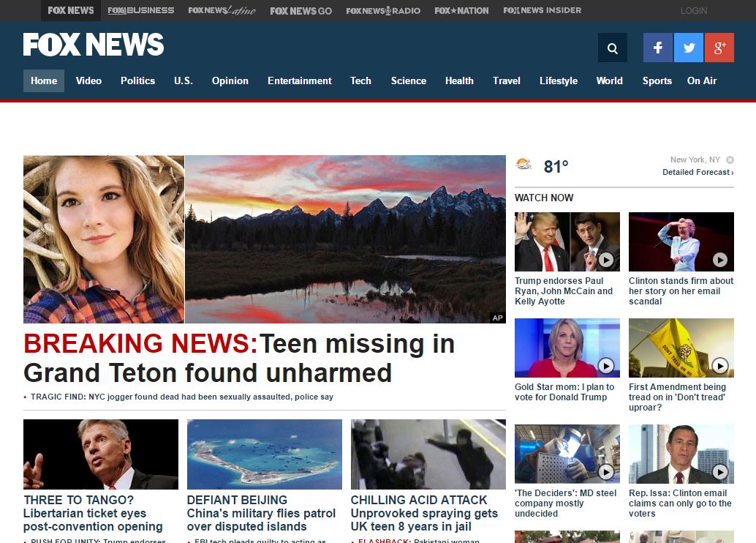The width and height of the screenshot is (756, 543).
Task: Open the Lifestyle section
Action: tap(559, 80)
